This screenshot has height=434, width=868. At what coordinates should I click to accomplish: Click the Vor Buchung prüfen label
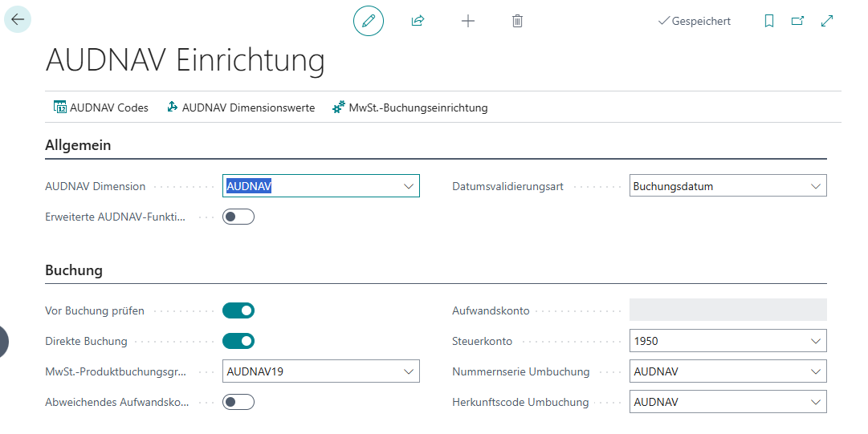pos(95,310)
